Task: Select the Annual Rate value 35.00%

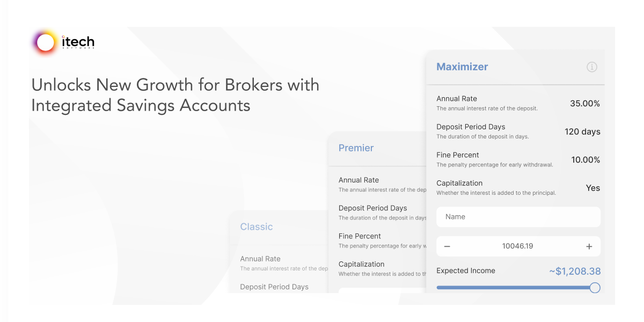Action: [585, 103]
